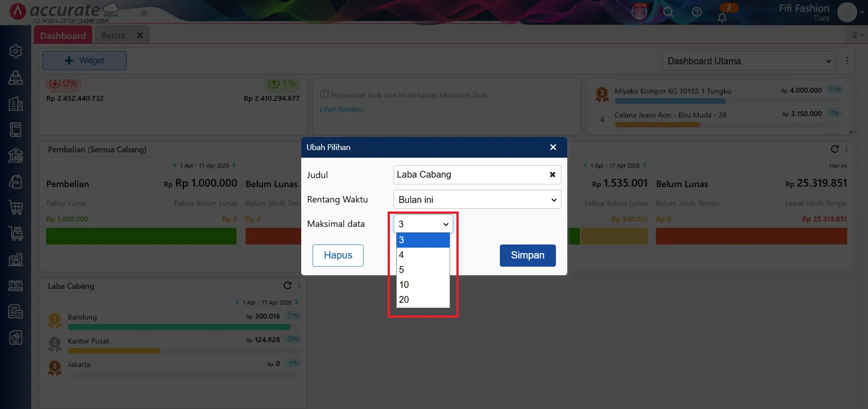The width and height of the screenshot is (868, 409).
Task: Open the manufacturing conveyor sidebar icon
Action: coord(16,286)
